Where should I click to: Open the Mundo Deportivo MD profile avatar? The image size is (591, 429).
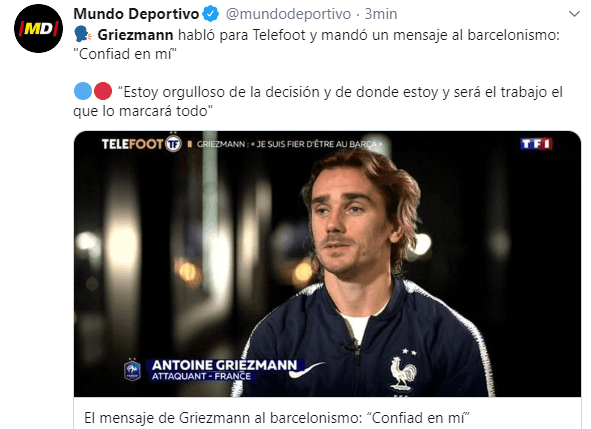pyautogui.click(x=38, y=28)
